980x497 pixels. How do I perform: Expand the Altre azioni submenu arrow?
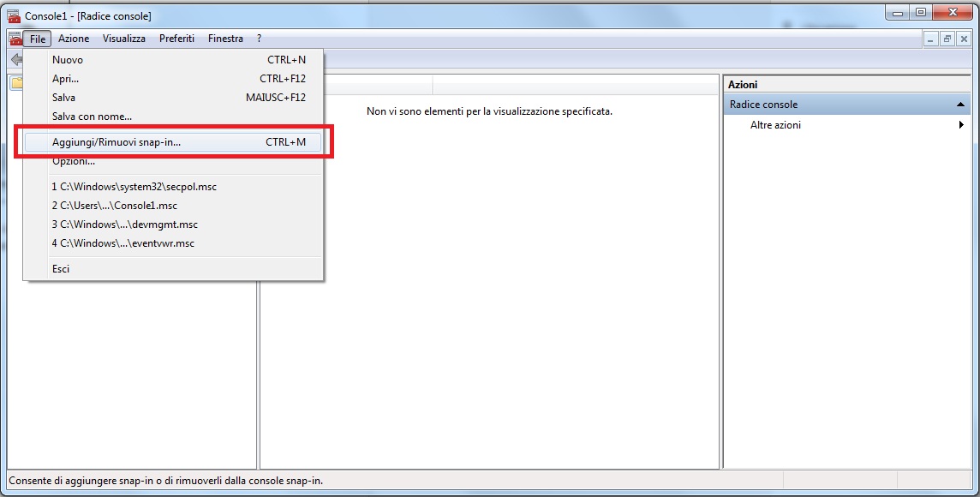[x=961, y=125]
